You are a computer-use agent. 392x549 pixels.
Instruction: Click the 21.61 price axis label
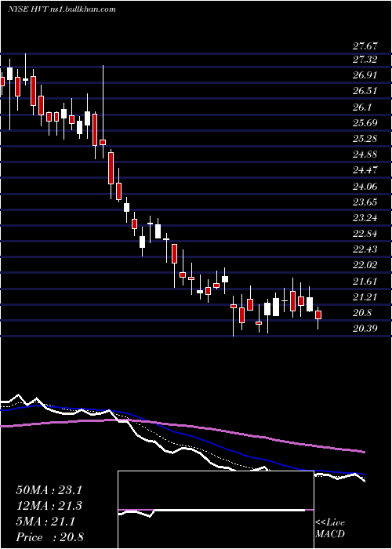(x=365, y=281)
